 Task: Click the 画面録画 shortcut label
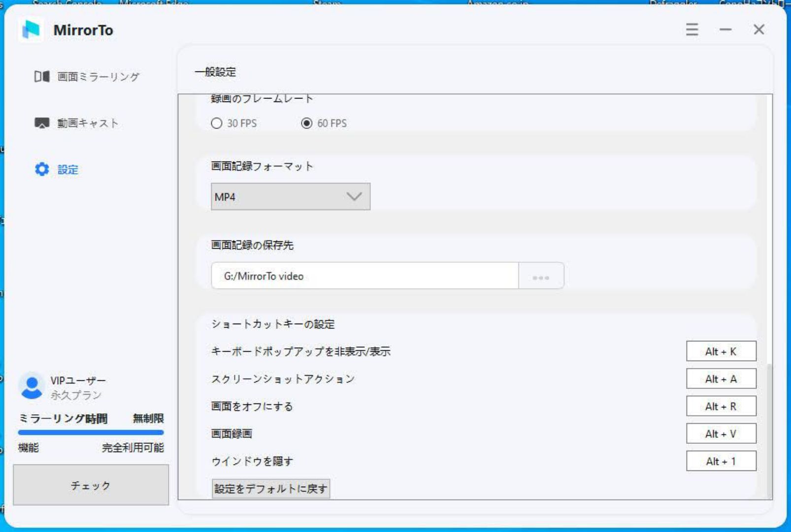click(231, 433)
